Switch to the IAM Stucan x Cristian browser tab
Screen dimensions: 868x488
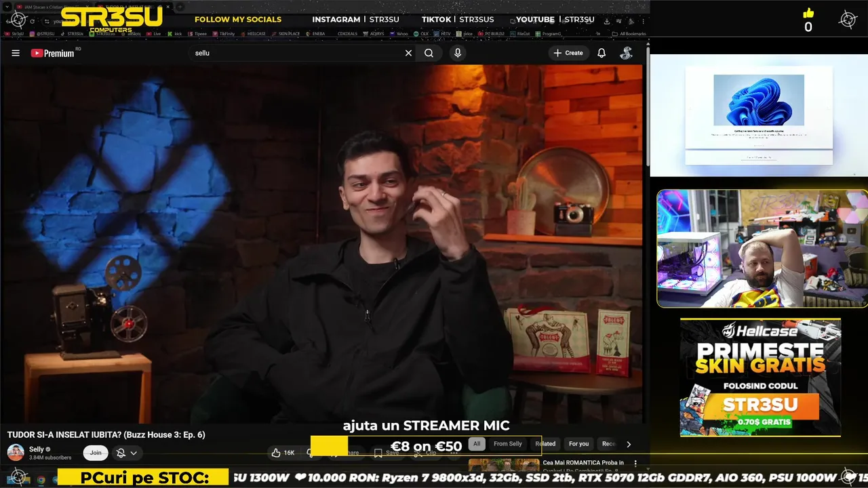(x=52, y=7)
